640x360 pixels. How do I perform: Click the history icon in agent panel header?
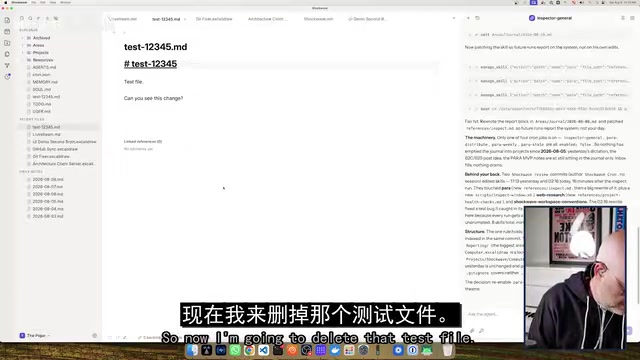click(x=477, y=18)
